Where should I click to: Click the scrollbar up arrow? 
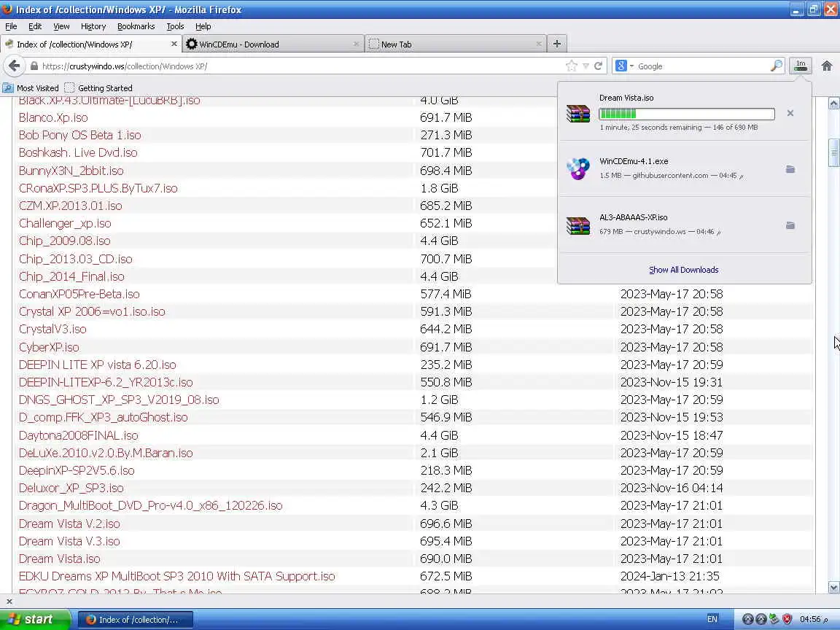pos(833,104)
